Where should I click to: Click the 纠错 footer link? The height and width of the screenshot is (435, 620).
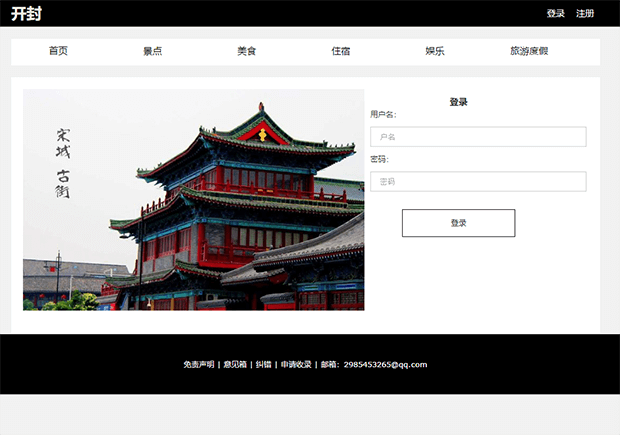(x=263, y=365)
